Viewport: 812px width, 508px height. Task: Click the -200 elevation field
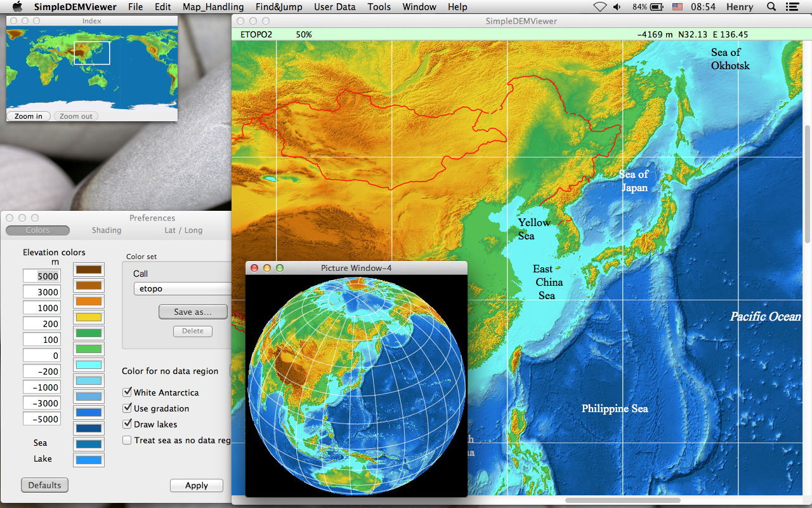tap(41, 371)
